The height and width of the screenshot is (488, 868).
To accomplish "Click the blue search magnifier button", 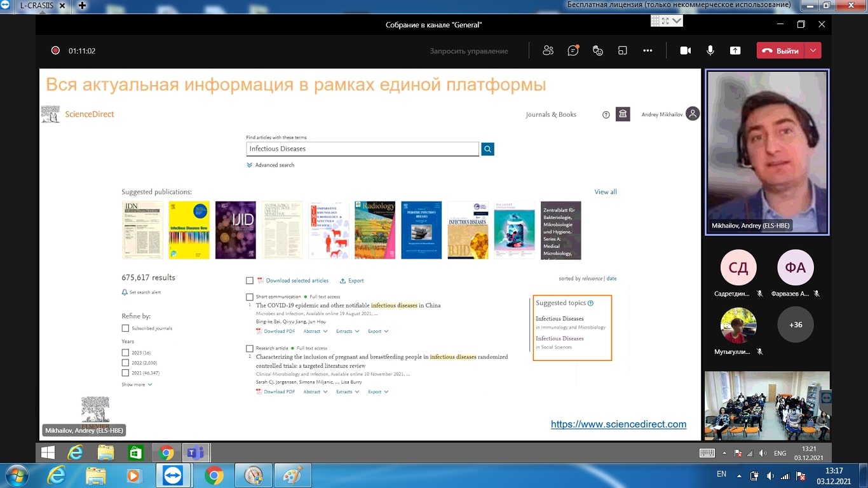I will [x=487, y=149].
